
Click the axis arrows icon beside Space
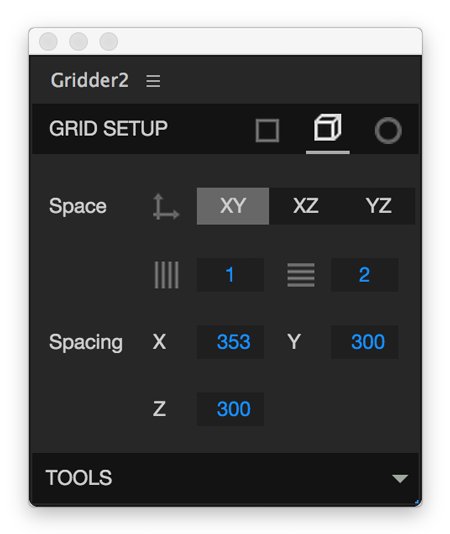click(166, 207)
